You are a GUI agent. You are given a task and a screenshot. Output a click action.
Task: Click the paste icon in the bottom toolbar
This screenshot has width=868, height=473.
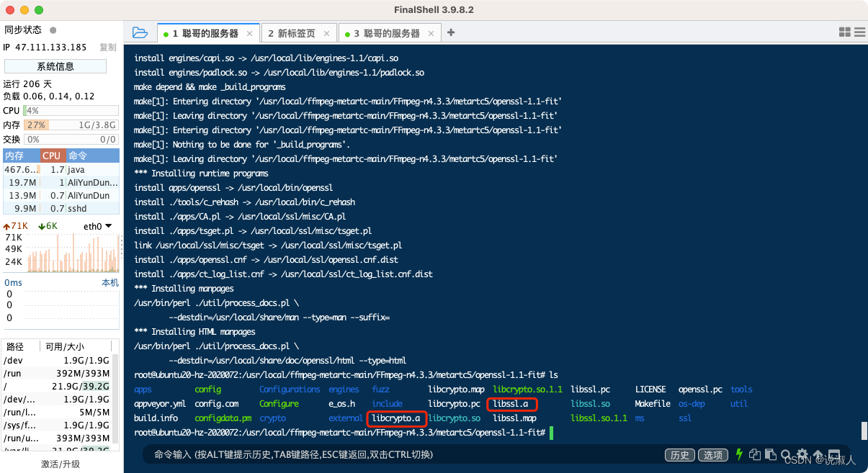coord(770,454)
